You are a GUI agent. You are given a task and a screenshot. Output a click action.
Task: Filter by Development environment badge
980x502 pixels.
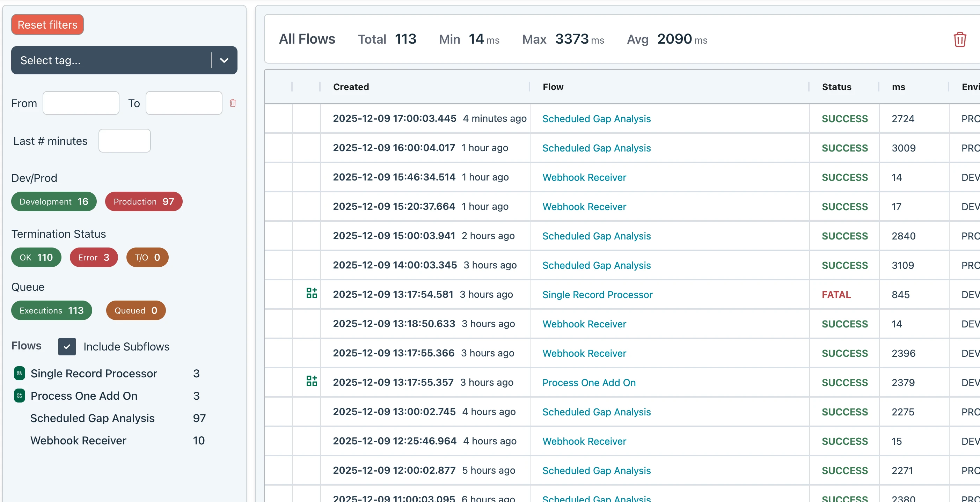tap(54, 201)
